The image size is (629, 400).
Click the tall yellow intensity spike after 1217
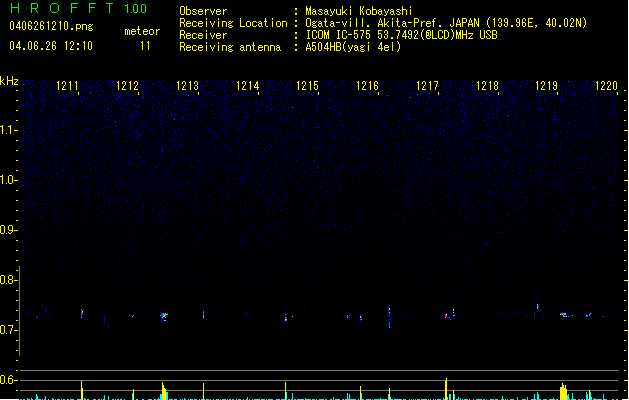click(446, 389)
